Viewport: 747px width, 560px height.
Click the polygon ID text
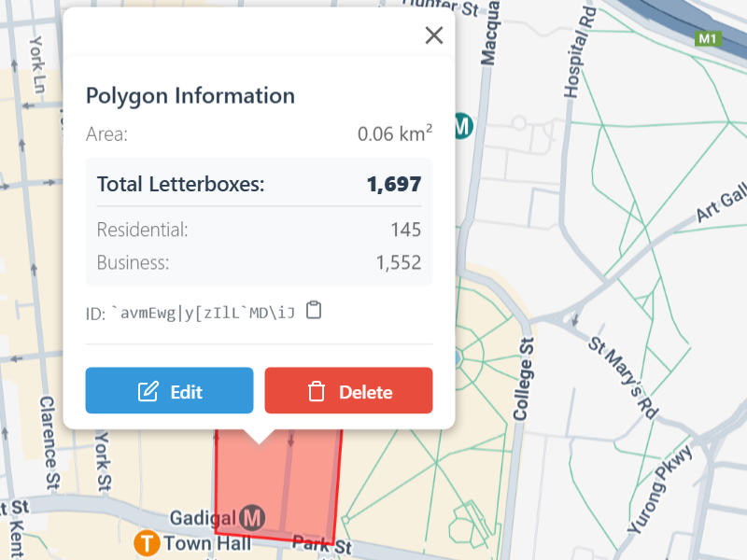[x=203, y=312]
